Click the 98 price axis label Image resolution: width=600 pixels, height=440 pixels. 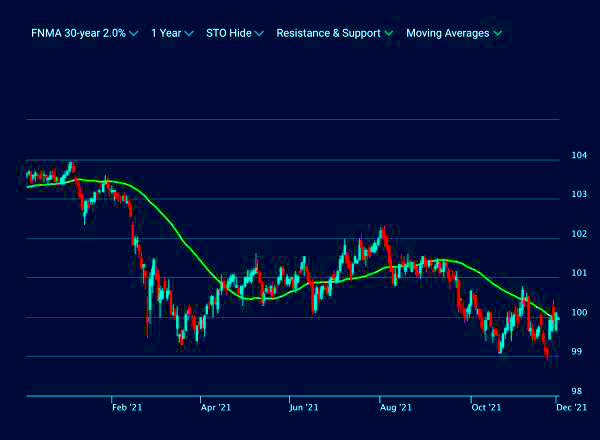(x=578, y=391)
